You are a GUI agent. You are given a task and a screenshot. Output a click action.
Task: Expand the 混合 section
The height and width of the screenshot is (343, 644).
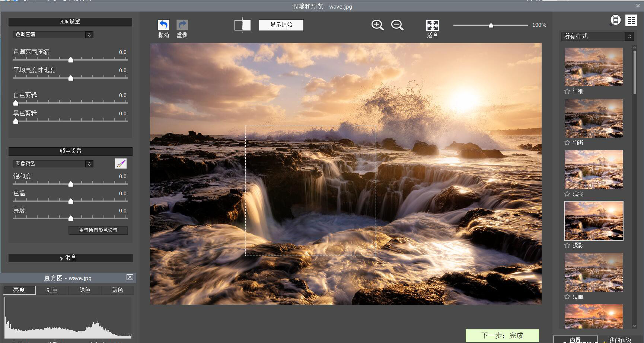point(70,257)
